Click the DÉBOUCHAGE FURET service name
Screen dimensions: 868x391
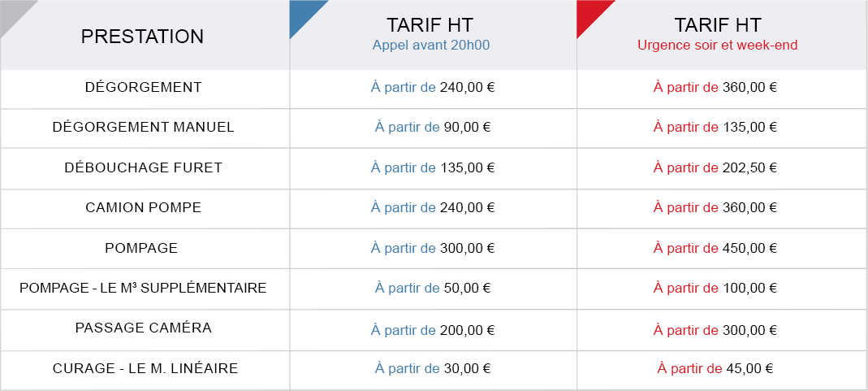click(x=144, y=167)
